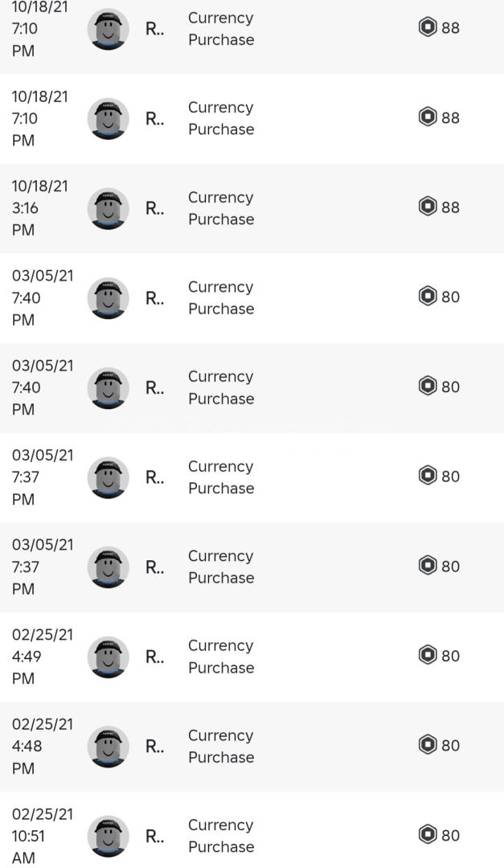Open the avatar for the 4:49 PM purchase

tap(108, 657)
